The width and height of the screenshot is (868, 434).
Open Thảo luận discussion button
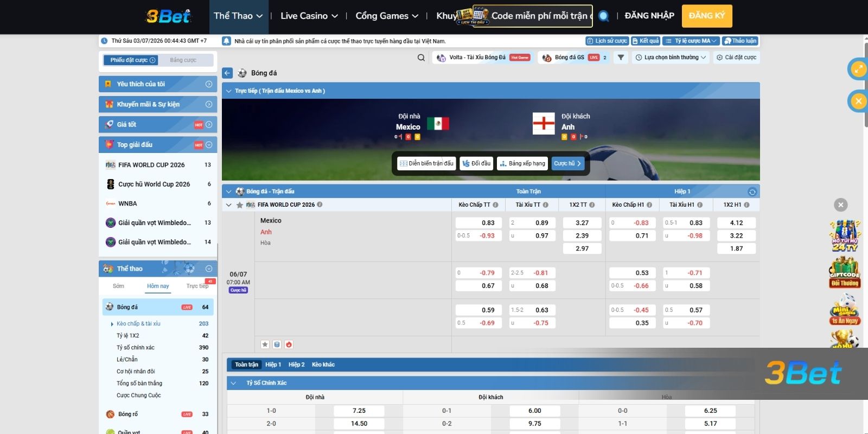pos(740,41)
